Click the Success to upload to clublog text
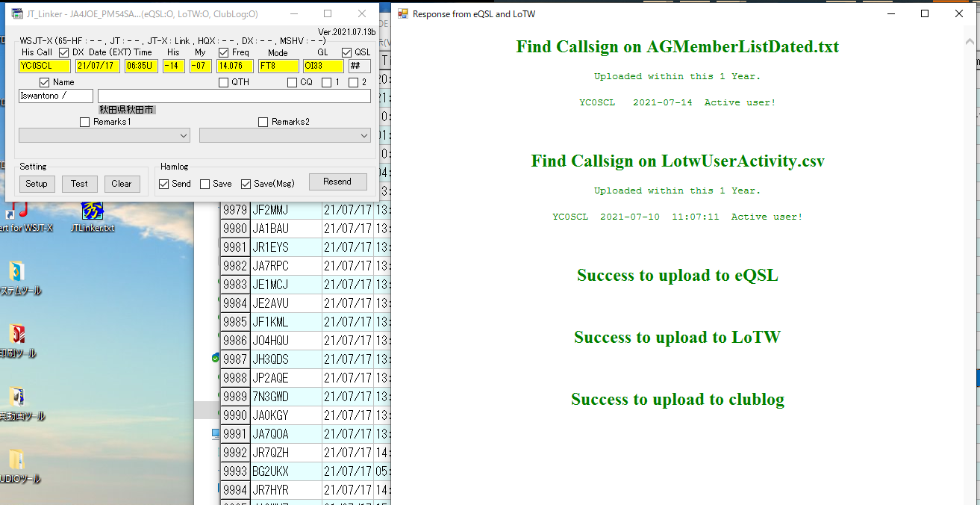Screen dimensions: 980x505 [x=678, y=399]
